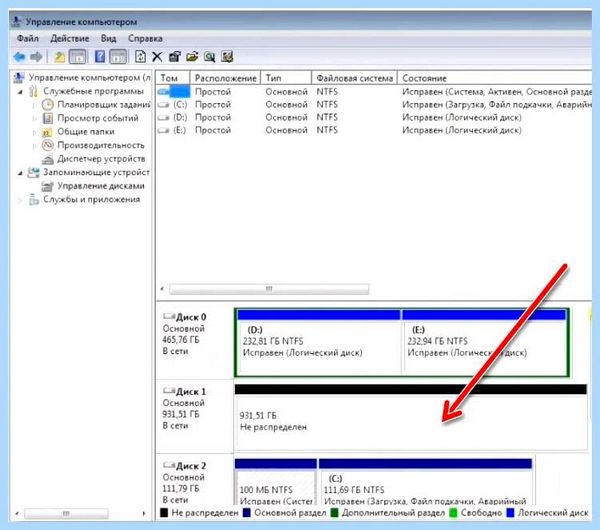The height and width of the screenshot is (530, 600).
Task: Select Диспетчер устройств in the tree
Action: (101, 159)
